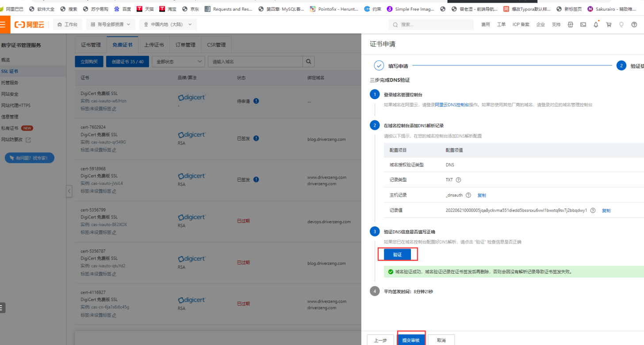Open the shopping cart
644x345 pixels.
click(x=609, y=25)
